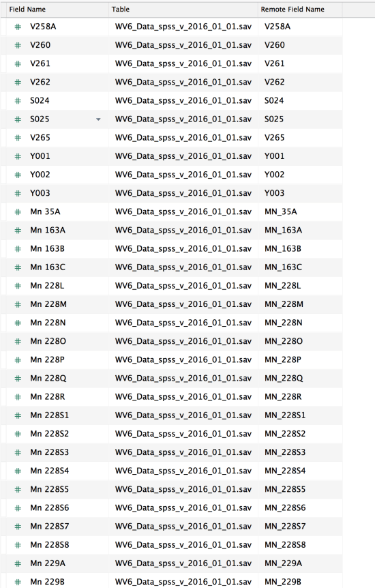The image size is (375, 588).
Task: Click the number type icon for V258A
Action: [18, 27]
